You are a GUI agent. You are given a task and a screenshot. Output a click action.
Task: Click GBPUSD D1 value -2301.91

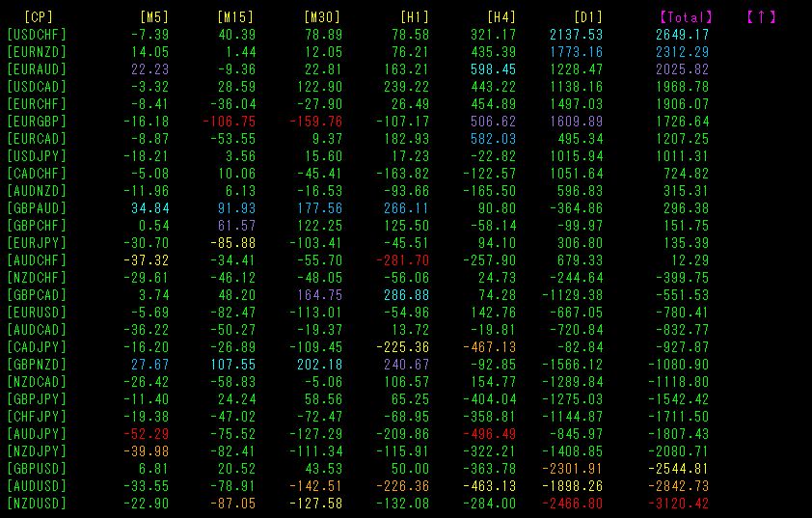click(x=572, y=468)
